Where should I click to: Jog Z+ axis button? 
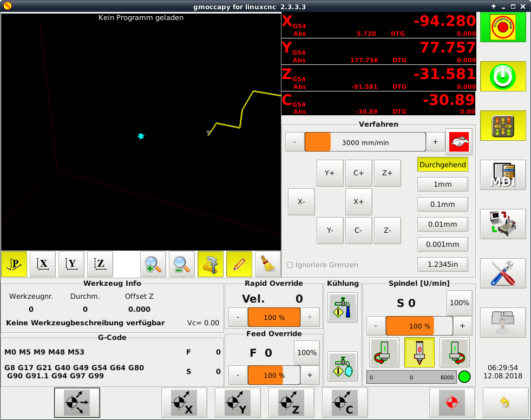pyautogui.click(x=388, y=173)
